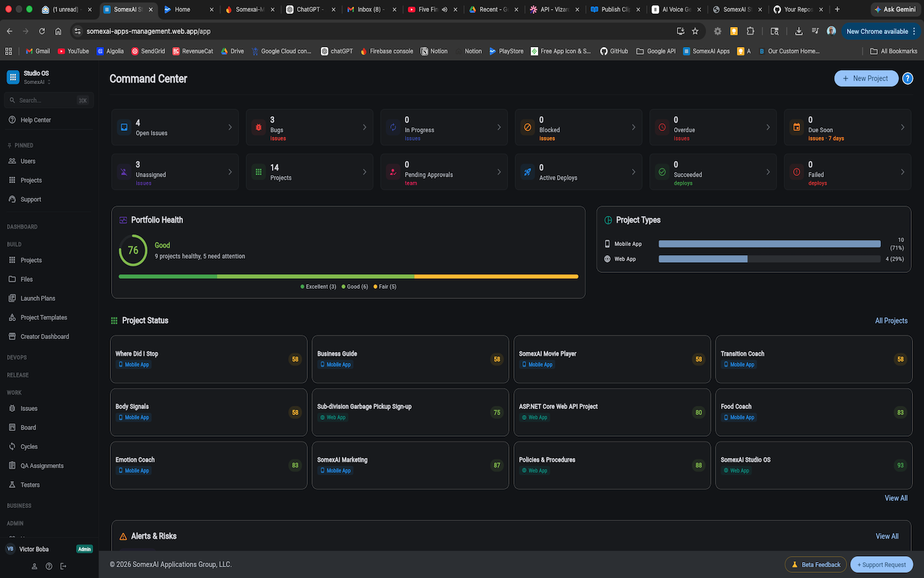The width and height of the screenshot is (924, 578).
Task: Open the All Projects link
Action: (891, 320)
